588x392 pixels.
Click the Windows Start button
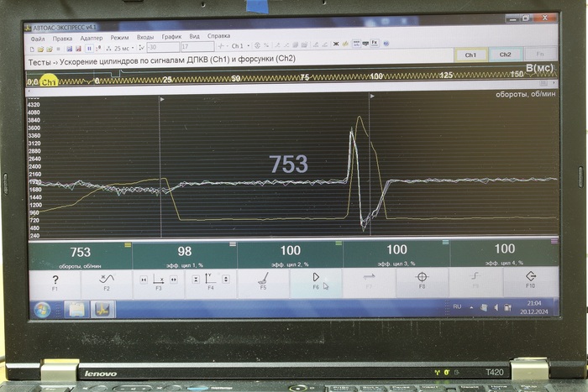pos(42,310)
